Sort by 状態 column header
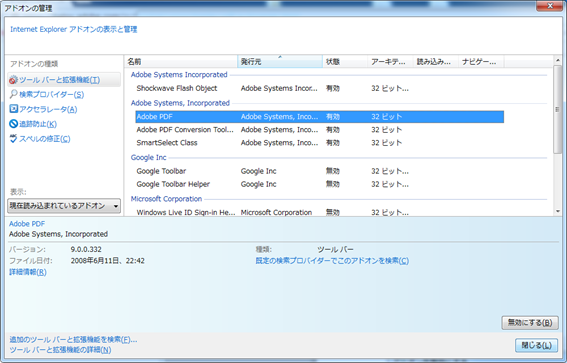The height and width of the screenshot is (363, 567). coord(345,62)
